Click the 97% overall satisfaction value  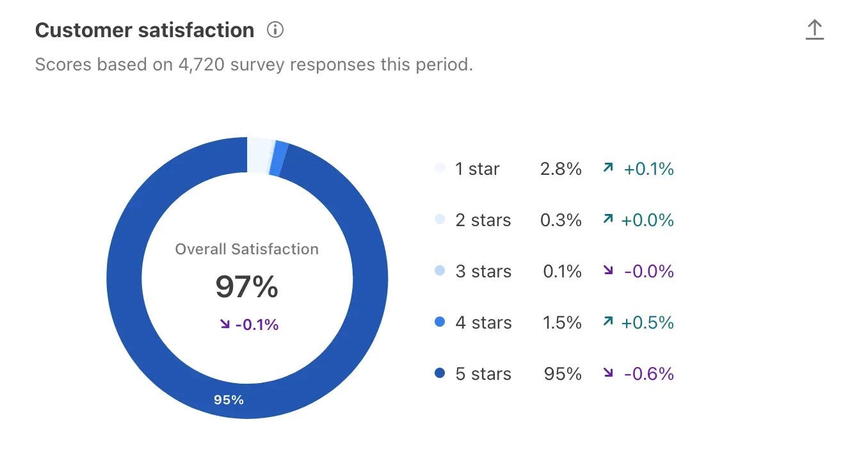[247, 288]
